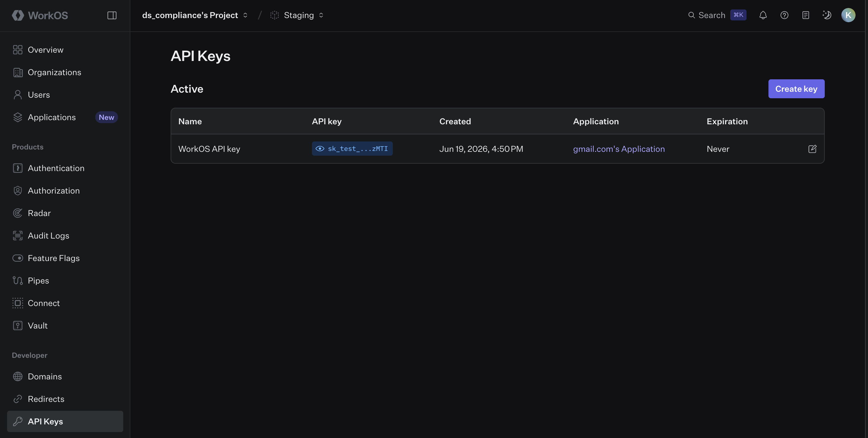
Task: Click the Connect icon
Action: [17, 303]
